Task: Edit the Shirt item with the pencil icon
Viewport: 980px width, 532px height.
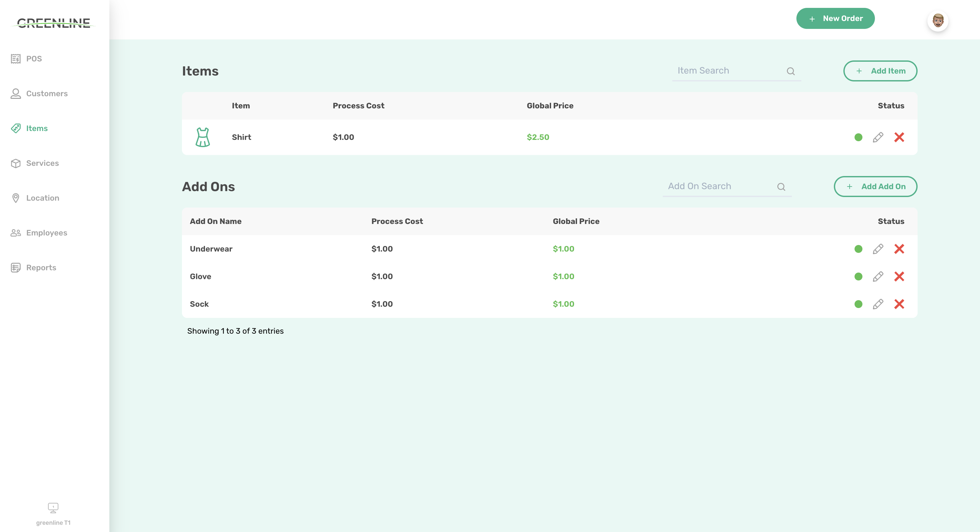Action: click(x=878, y=137)
